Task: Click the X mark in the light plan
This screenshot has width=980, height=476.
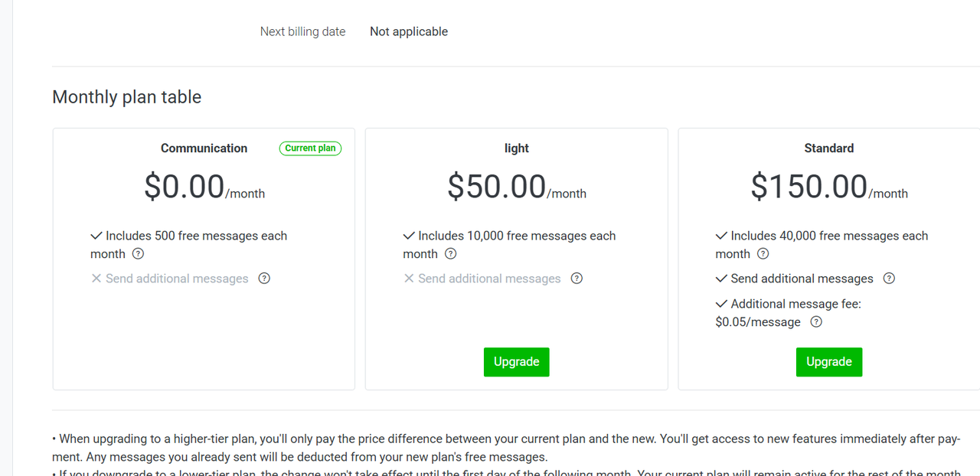Action: click(409, 279)
